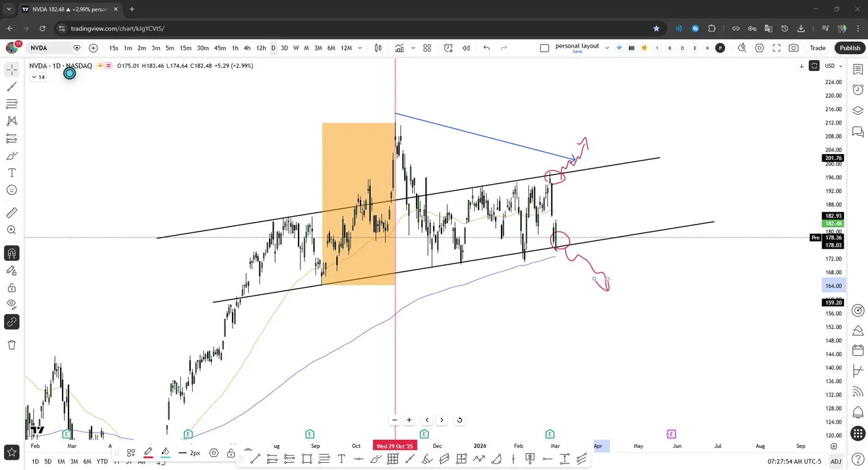Open the NVDA symbol search box
The height and width of the screenshot is (470, 868).
[54, 48]
